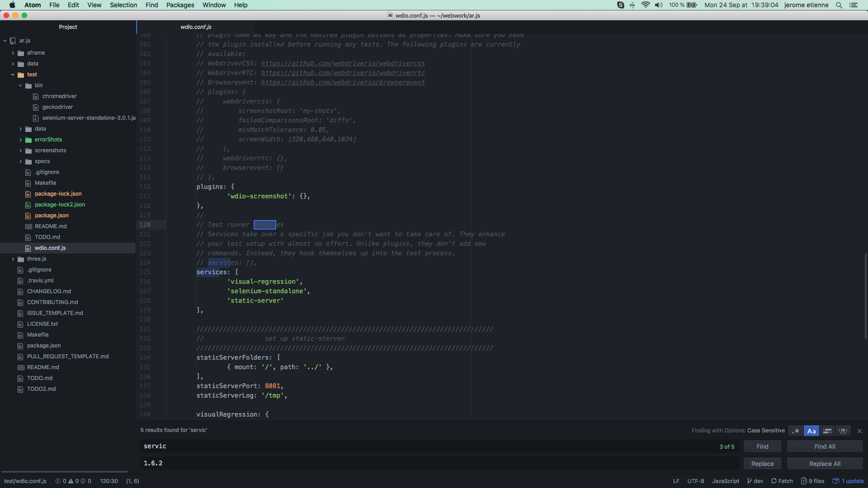Close the find and replace panel
Viewport: 868px width, 488px height.
click(859, 431)
